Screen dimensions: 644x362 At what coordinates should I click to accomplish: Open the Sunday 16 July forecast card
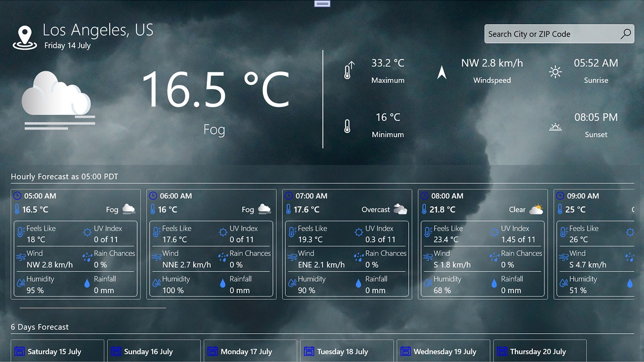pyautogui.click(x=154, y=351)
